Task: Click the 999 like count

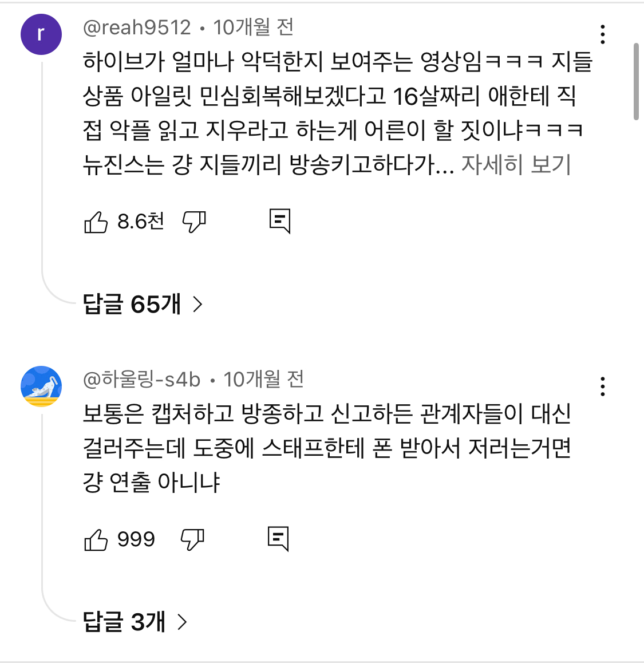Action: click(x=136, y=539)
